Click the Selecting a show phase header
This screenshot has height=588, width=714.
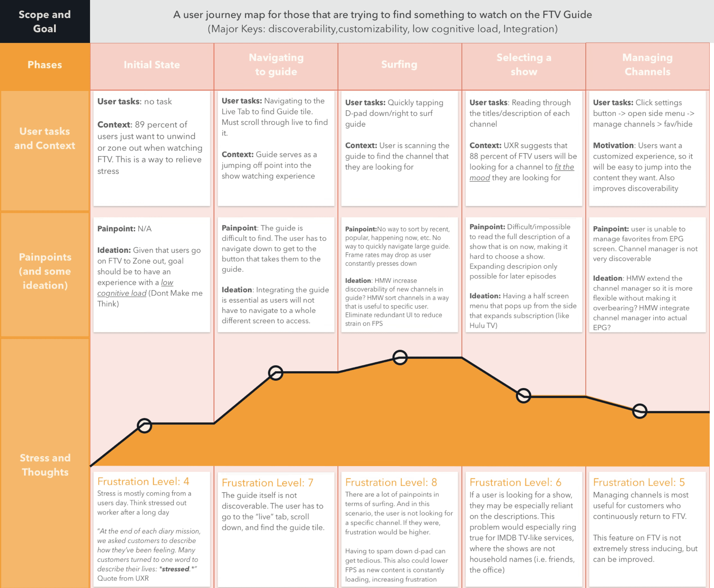[x=524, y=64]
